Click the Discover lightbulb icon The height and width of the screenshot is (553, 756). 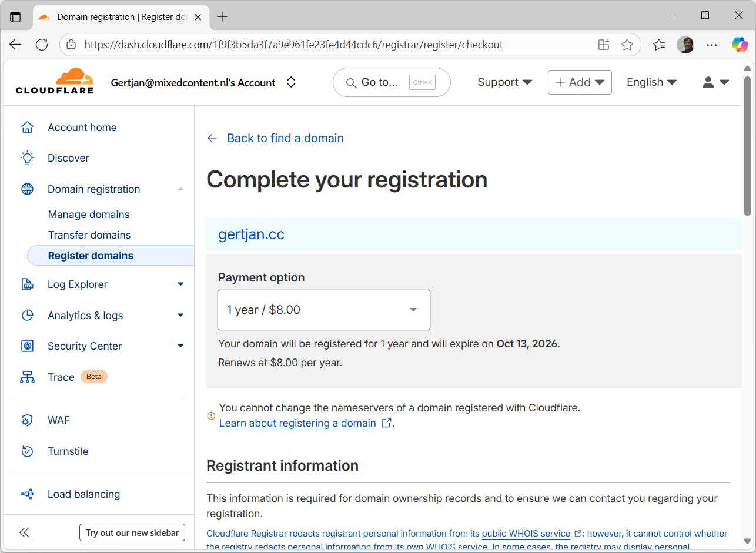tap(27, 158)
